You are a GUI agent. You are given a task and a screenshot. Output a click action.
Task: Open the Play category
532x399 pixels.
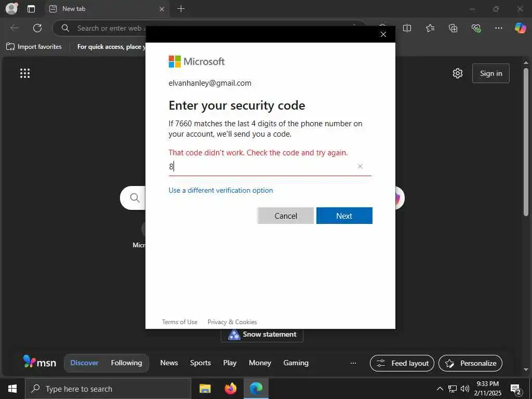tap(230, 363)
